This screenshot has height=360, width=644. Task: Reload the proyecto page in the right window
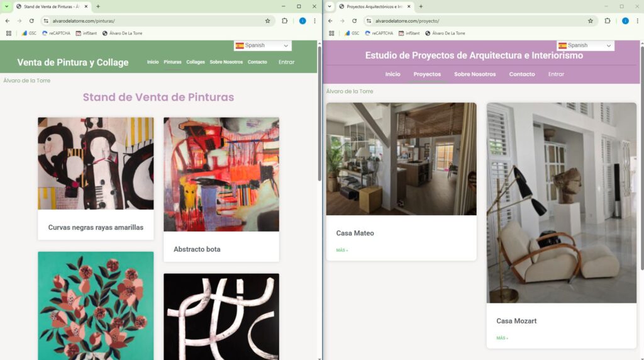coord(354,21)
